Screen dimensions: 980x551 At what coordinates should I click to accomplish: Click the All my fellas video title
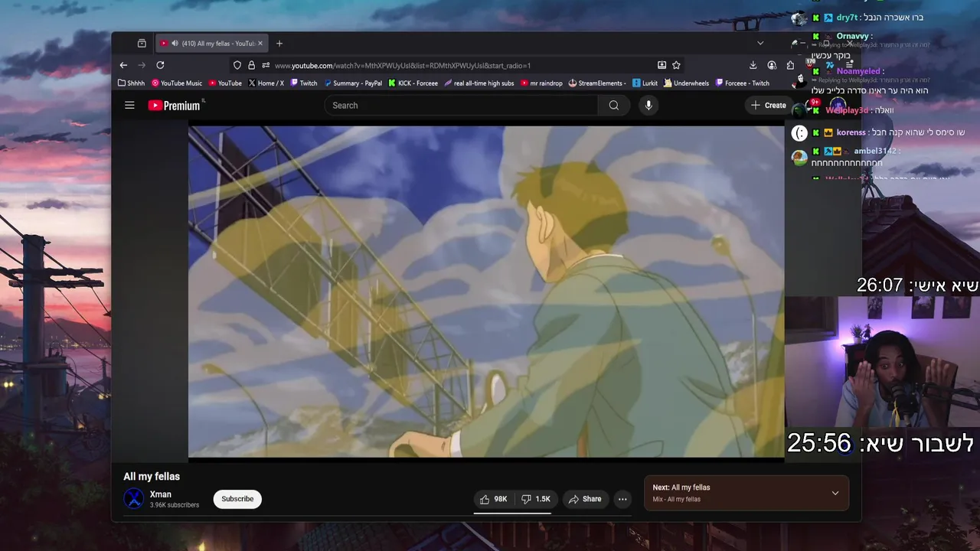point(152,476)
